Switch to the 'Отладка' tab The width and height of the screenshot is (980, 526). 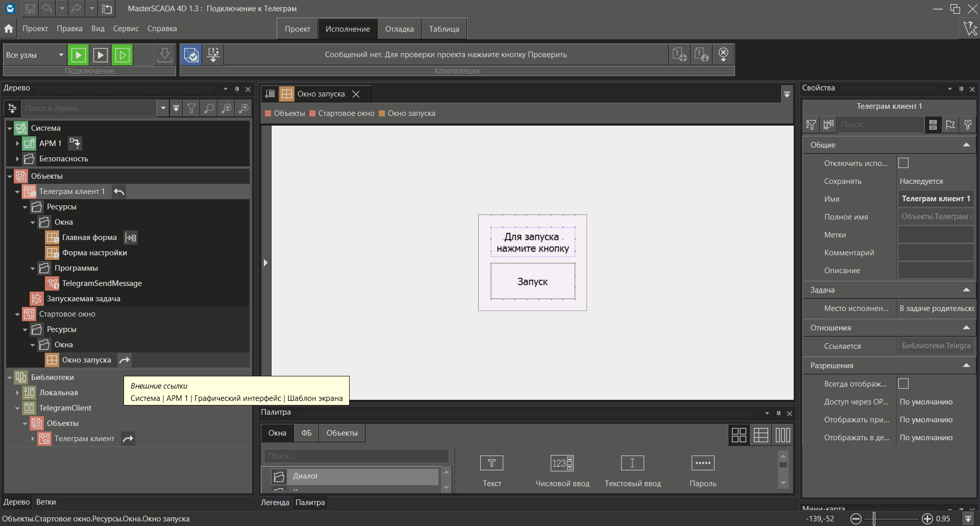pos(399,29)
